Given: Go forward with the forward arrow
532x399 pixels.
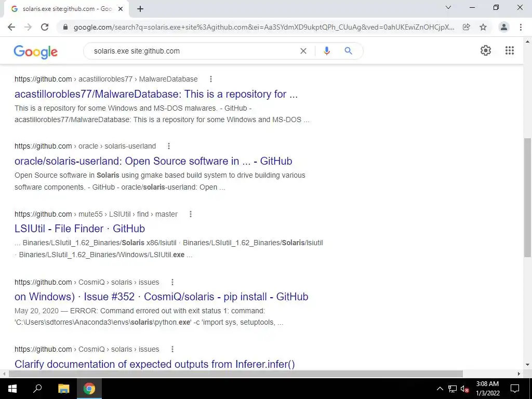Looking at the screenshot, I should (x=28, y=27).
